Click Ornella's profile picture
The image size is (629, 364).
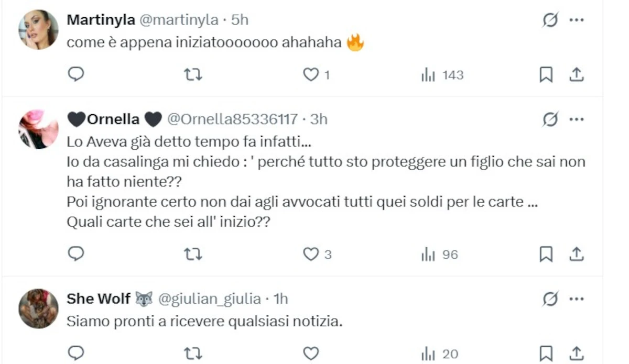point(37,129)
